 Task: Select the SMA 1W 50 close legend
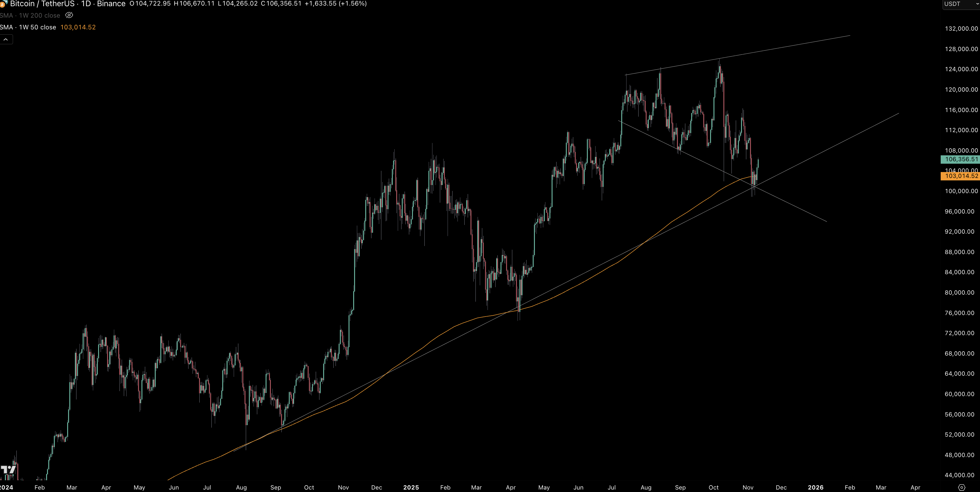pos(28,27)
